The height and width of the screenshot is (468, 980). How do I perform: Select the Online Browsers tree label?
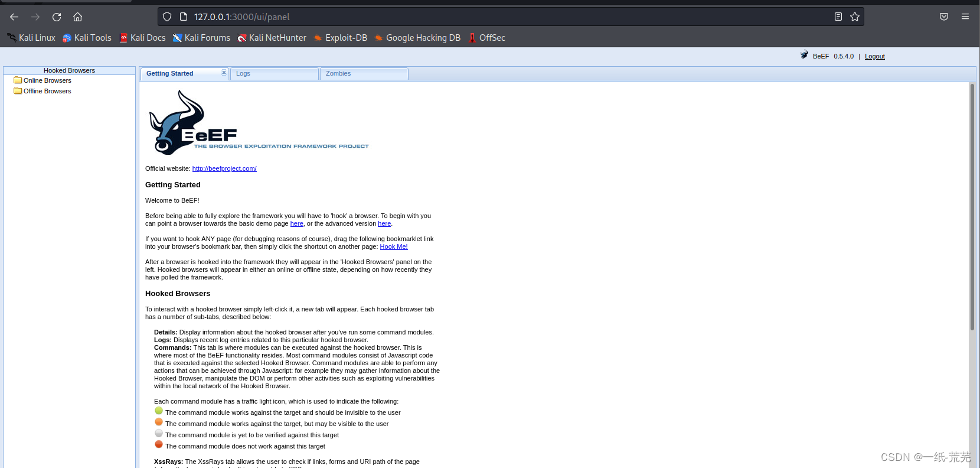[47, 80]
